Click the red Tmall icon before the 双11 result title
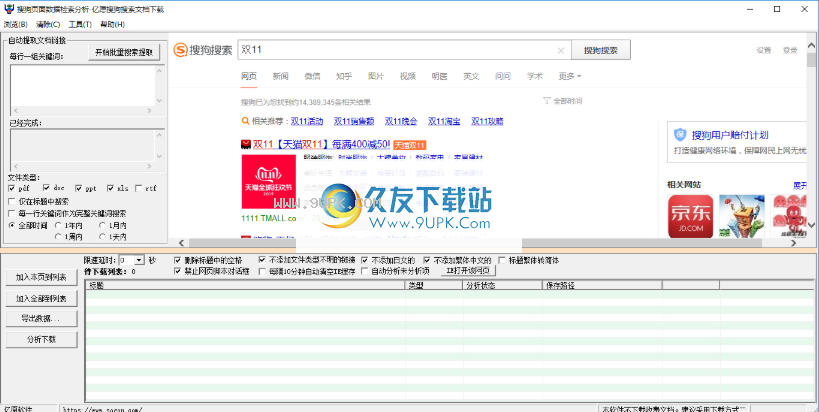The height and width of the screenshot is (412, 819). 245,144
